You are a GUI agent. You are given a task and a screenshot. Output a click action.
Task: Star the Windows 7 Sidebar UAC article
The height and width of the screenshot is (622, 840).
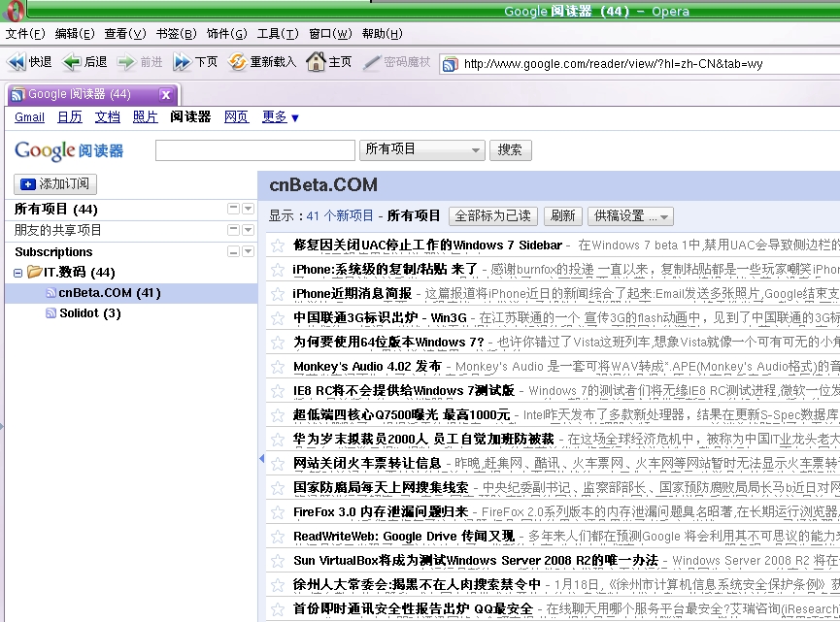coord(278,246)
